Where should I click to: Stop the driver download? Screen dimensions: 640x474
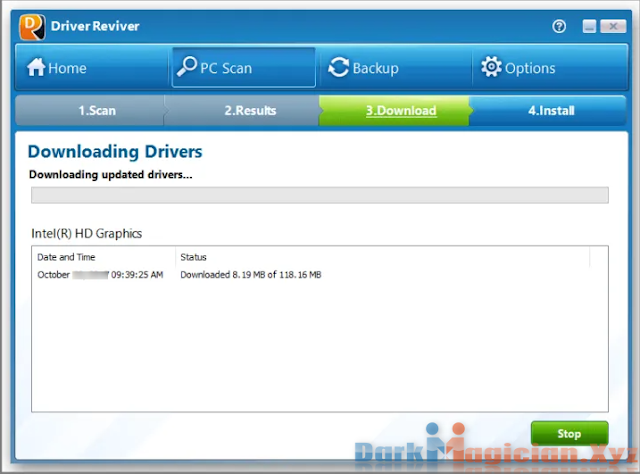pos(569,433)
